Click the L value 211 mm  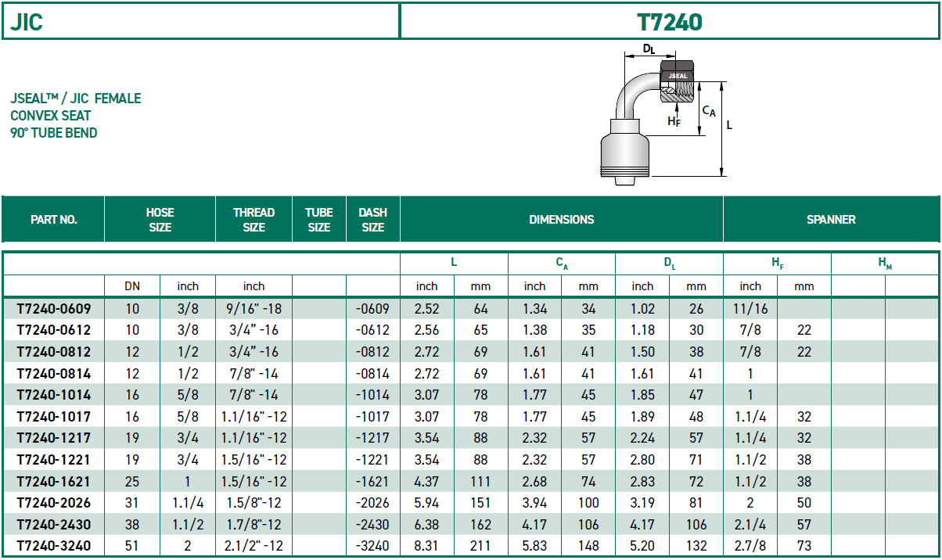480,546
